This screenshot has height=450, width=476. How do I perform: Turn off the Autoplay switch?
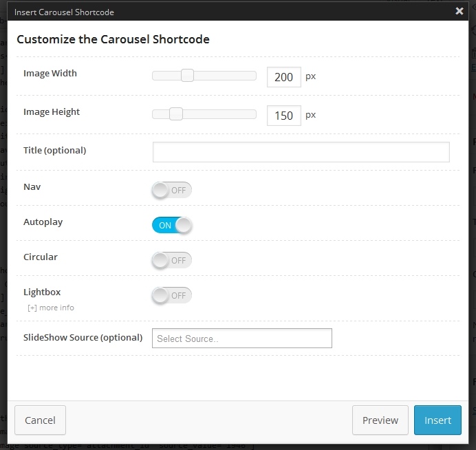pyautogui.click(x=172, y=225)
